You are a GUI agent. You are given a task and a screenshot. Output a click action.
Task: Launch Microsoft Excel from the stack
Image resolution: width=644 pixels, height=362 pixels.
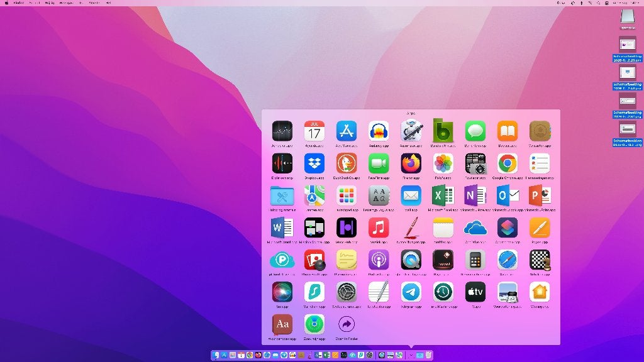(x=443, y=196)
